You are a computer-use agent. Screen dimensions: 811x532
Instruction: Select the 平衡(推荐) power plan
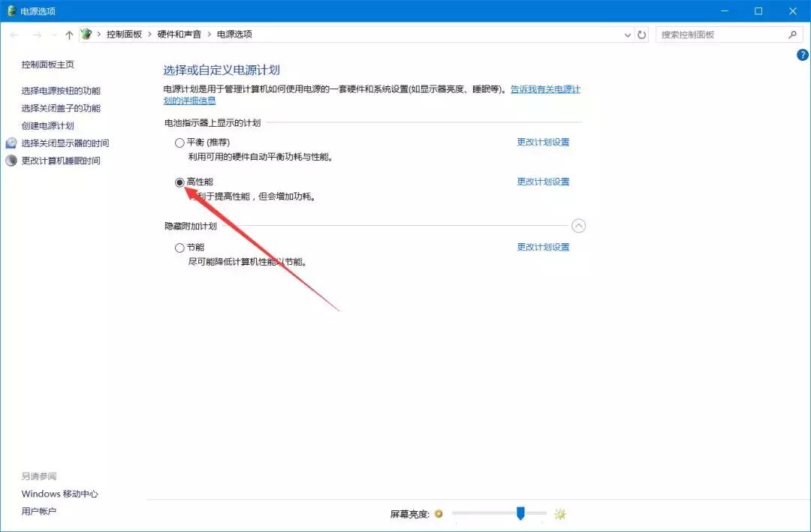coord(179,142)
